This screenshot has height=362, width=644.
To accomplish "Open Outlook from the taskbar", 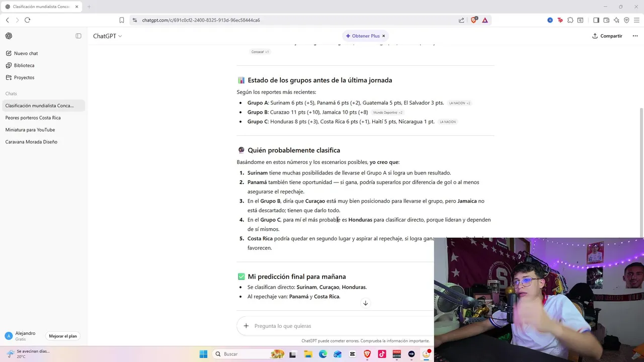I will pos(338,354).
